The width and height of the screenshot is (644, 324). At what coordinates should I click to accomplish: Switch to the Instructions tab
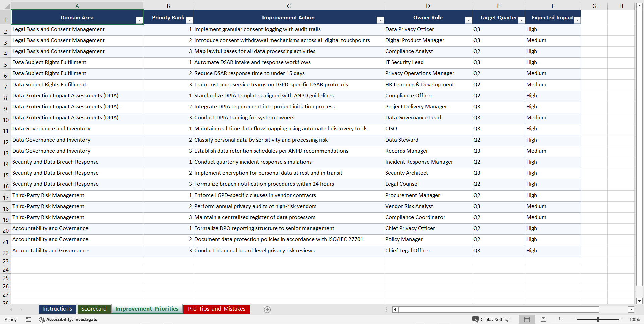click(x=57, y=309)
